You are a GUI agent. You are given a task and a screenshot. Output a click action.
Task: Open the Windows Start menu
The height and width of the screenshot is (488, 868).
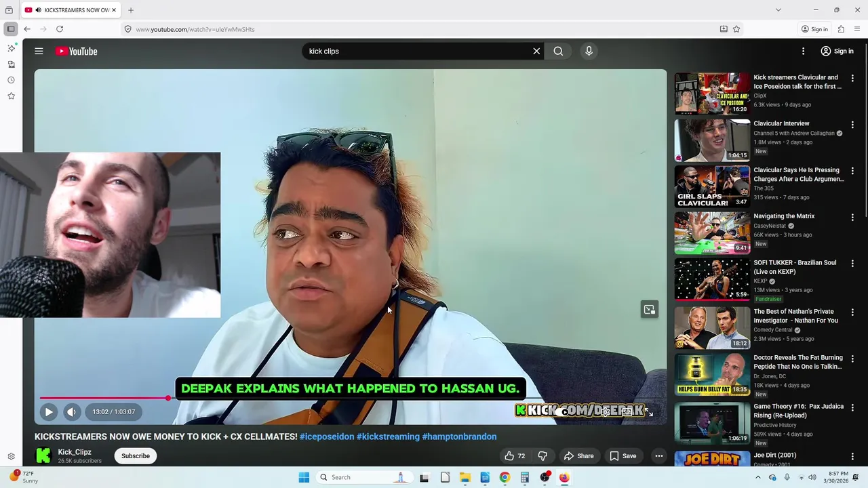coord(304,477)
